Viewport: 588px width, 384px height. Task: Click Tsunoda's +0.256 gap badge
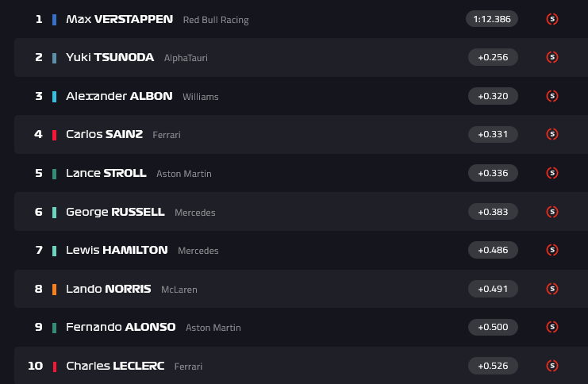(x=493, y=57)
